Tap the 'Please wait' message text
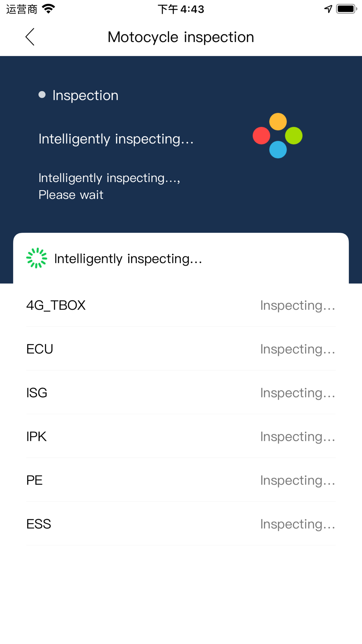 [71, 195]
